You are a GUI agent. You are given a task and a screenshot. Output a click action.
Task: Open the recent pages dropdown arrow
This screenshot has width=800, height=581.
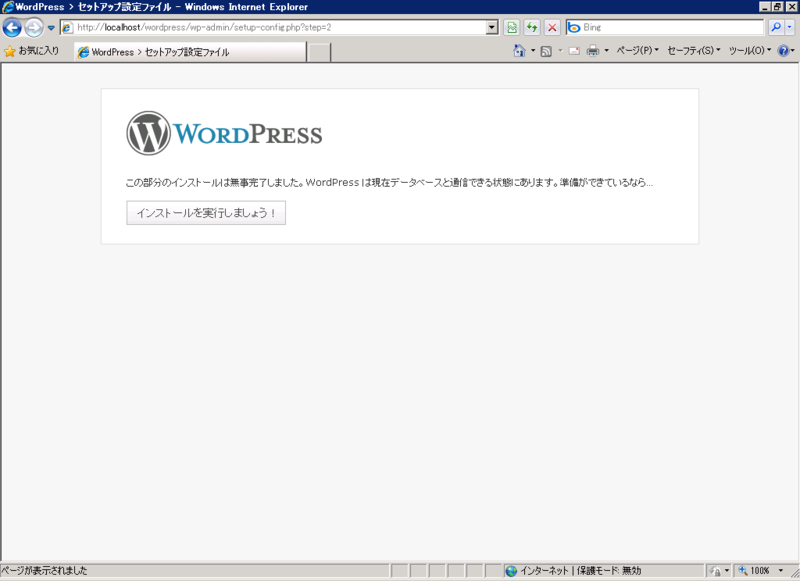coord(51,28)
